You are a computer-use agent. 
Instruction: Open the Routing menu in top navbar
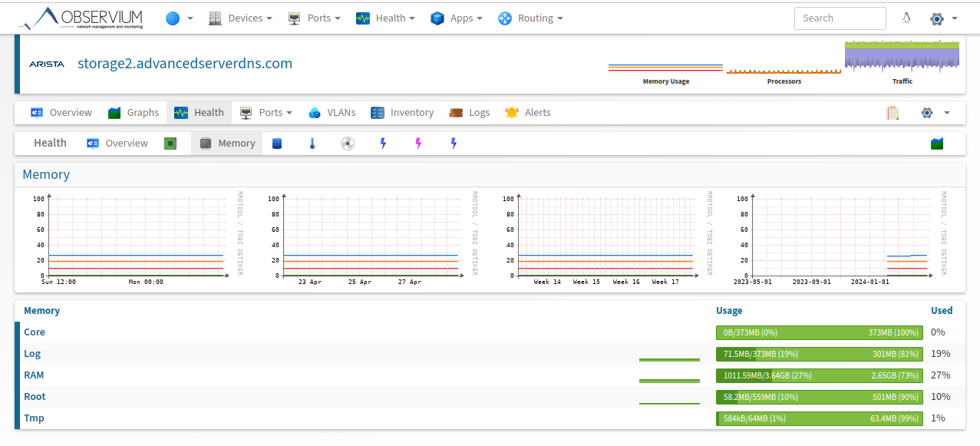pos(530,18)
